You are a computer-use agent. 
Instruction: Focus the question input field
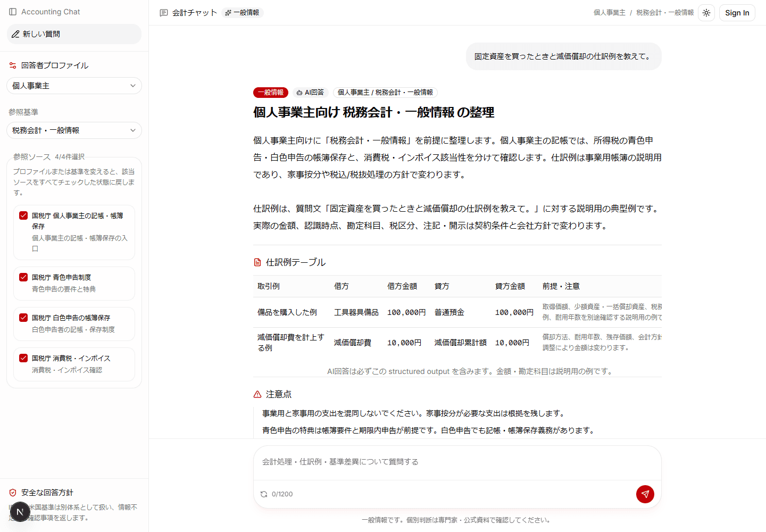click(x=457, y=462)
